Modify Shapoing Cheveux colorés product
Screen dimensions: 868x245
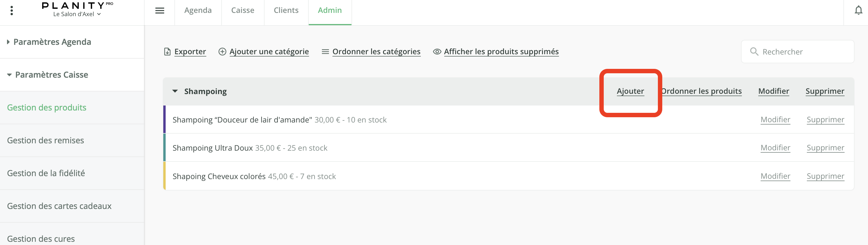pos(775,176)
